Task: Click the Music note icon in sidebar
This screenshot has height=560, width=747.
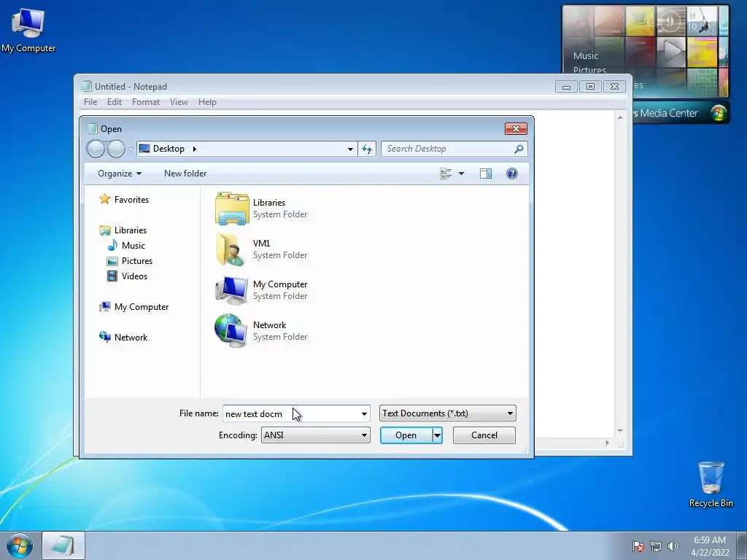Action: [112, 245]
